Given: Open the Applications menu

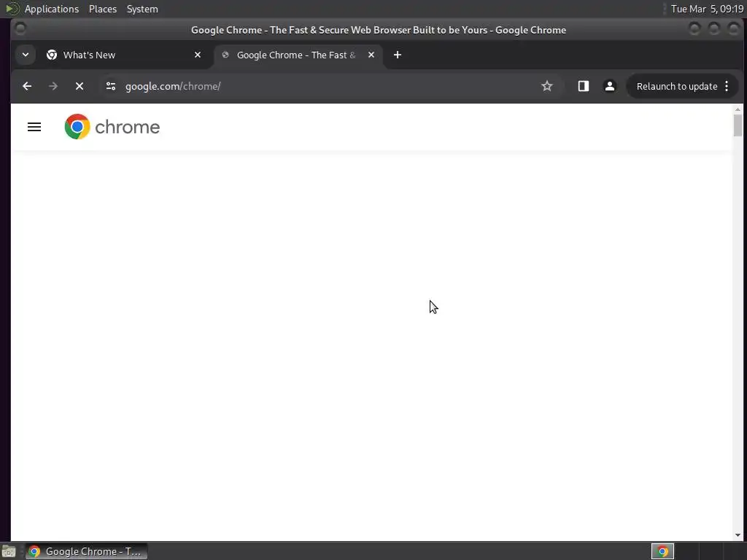Looking at the screenshot, I should tap(52, 9).
